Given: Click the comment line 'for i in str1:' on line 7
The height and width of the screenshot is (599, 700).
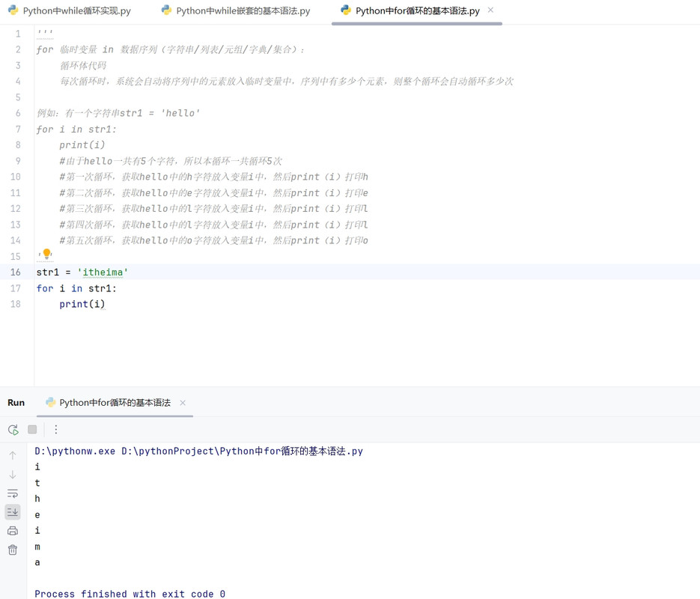Looking at the screenshot, I should pyautogui.click(x=76, y=130).
